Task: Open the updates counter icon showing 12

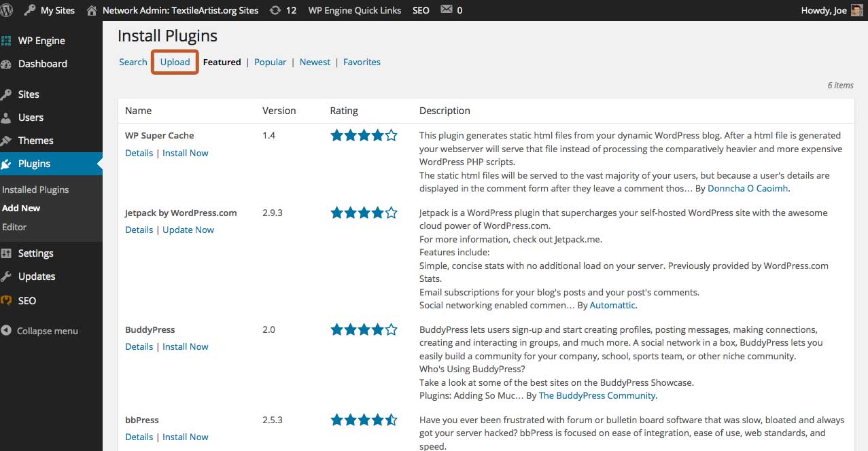Action: tap(275, 10)
